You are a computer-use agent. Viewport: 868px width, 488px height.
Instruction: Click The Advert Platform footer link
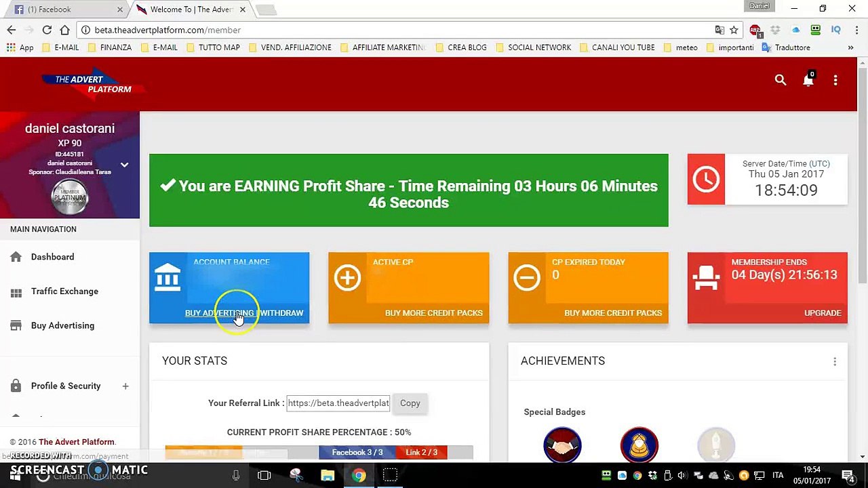click(77, 442)
